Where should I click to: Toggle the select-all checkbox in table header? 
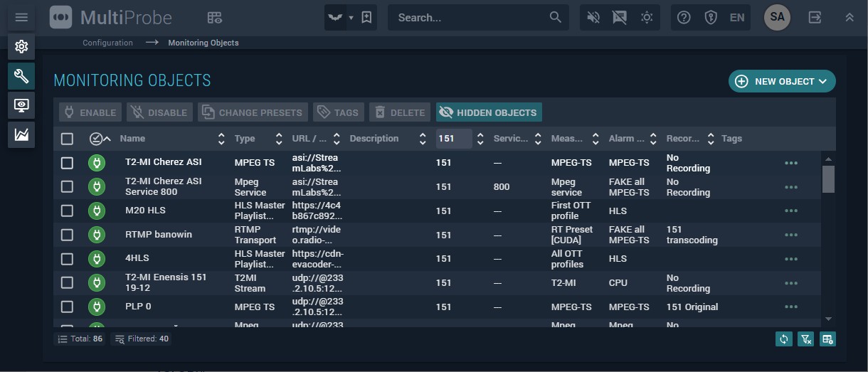67,139
